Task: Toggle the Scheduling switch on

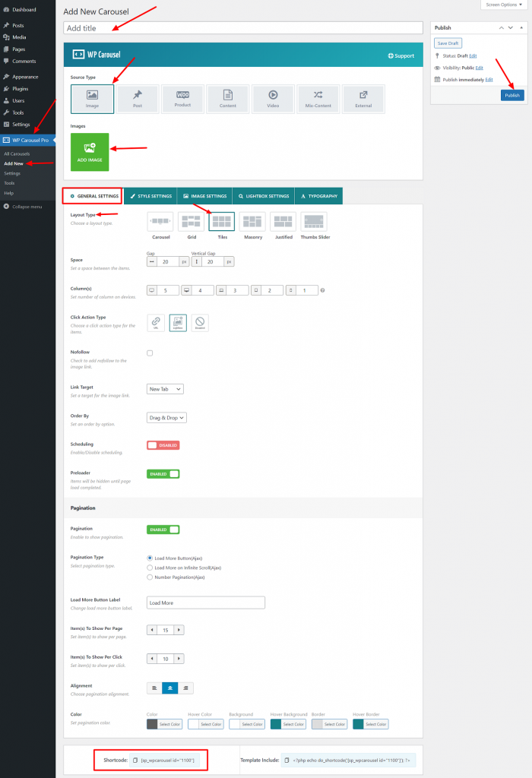Action: (163, 445)
